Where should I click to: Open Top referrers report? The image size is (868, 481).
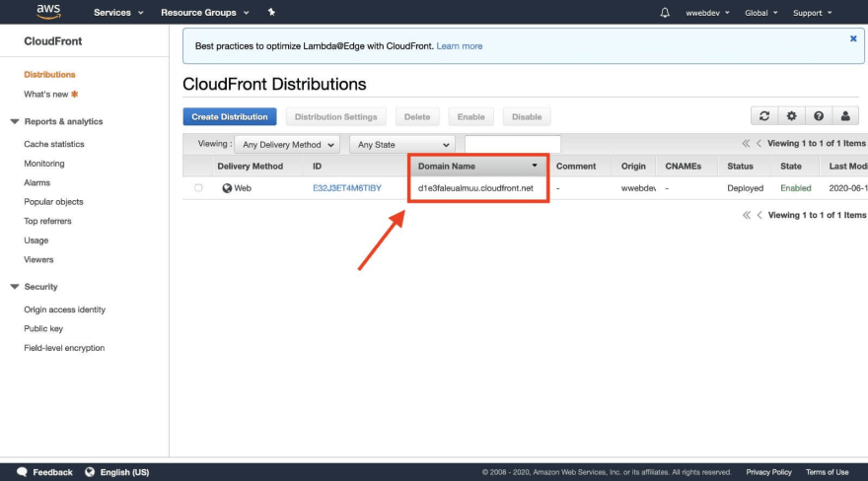[47, 221]
